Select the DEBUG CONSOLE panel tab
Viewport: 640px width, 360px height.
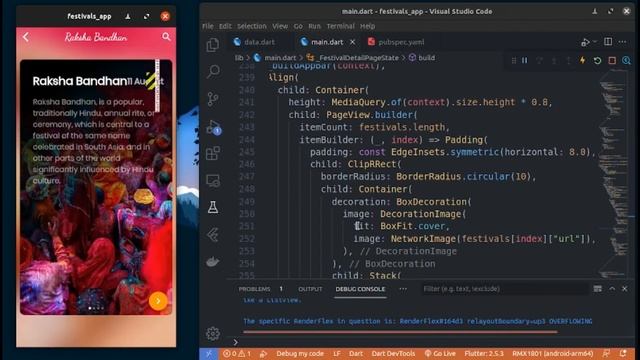pyautogui.click(x=360, y=289)
